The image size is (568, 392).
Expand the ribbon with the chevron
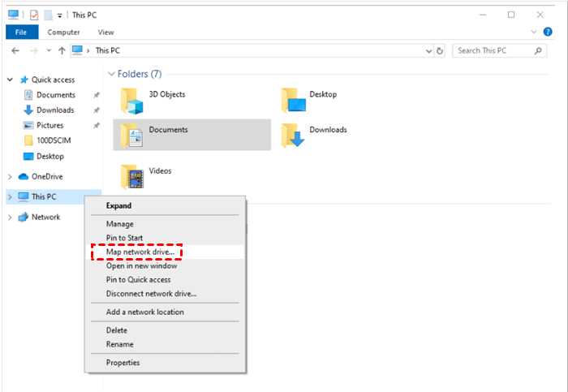click(534, 32)
